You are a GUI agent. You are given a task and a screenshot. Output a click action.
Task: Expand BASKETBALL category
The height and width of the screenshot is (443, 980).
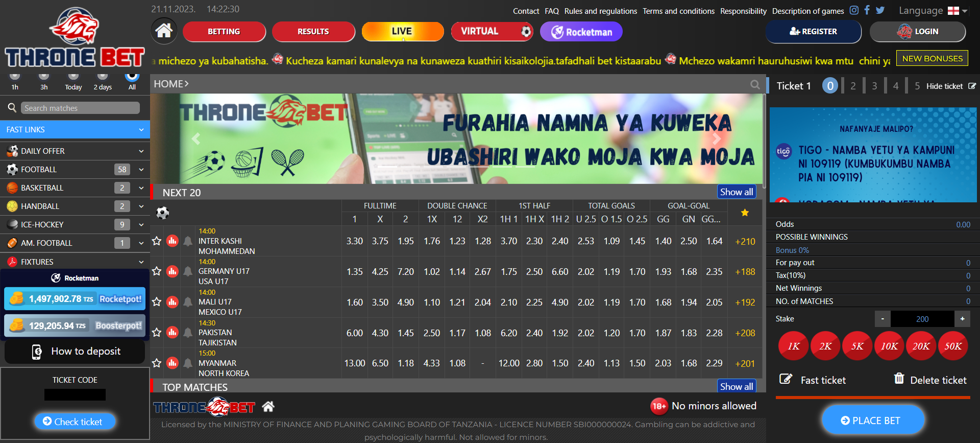point(75,188)
